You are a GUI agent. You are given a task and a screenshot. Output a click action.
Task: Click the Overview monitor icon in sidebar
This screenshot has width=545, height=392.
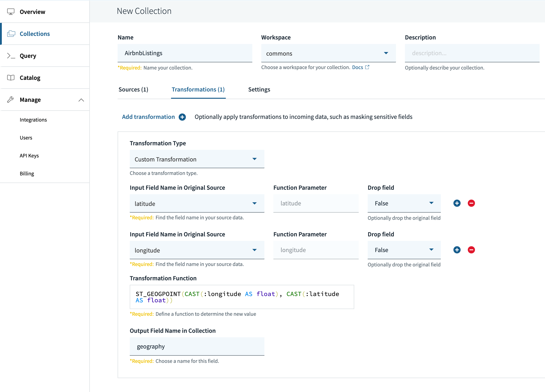(x=11, y=11)
